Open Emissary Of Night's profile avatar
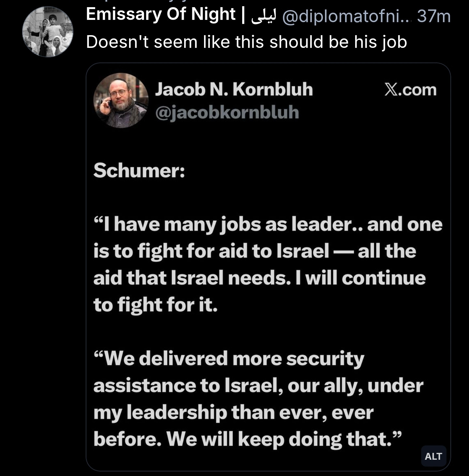Viewport: 469px width, 476px height. click(x=48, y=32)
